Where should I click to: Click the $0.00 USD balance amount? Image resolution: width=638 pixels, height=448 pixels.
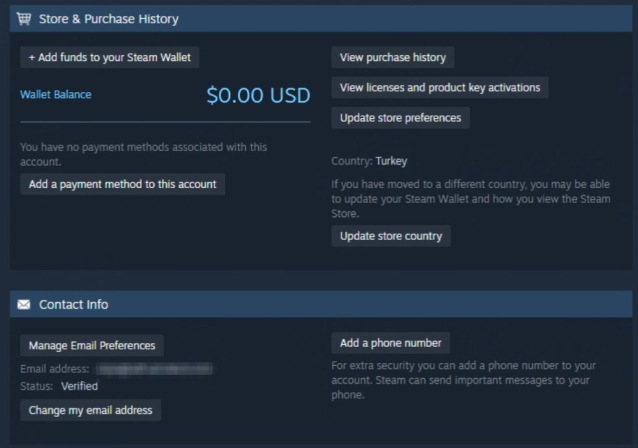point(258,96)
